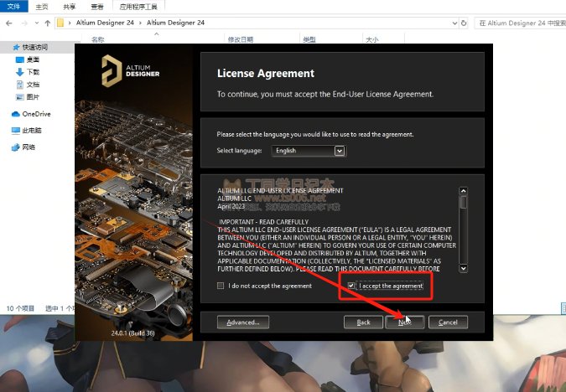Open the Downloads arrow icon in sidebar
Screen dimensions: 566x392
coord(20,72)
